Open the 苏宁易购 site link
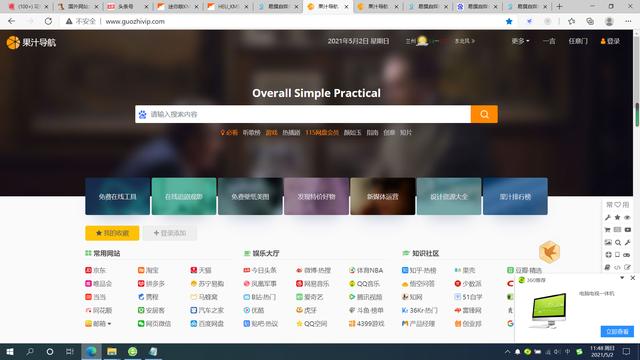Image resolution: width=640 pixels, height=360 pixels. click(x=207, y=284)
